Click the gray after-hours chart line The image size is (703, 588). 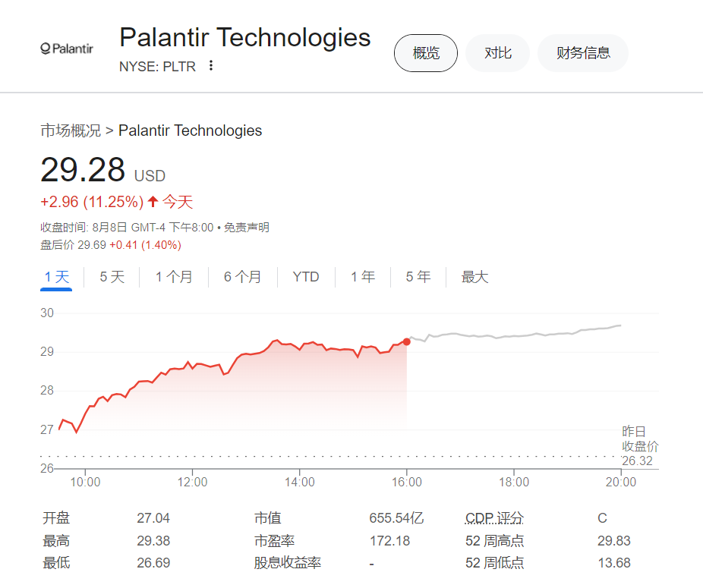click(516, 335)
